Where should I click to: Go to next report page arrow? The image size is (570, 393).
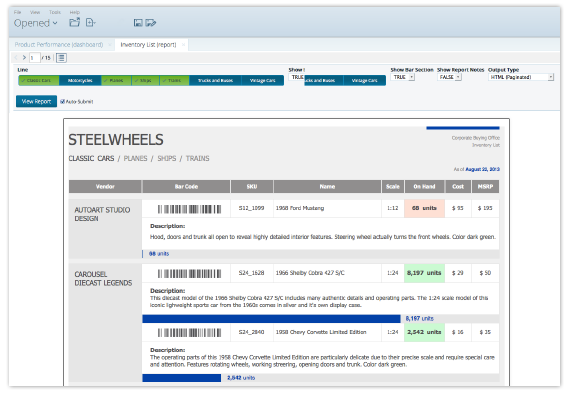pos(24,57)
